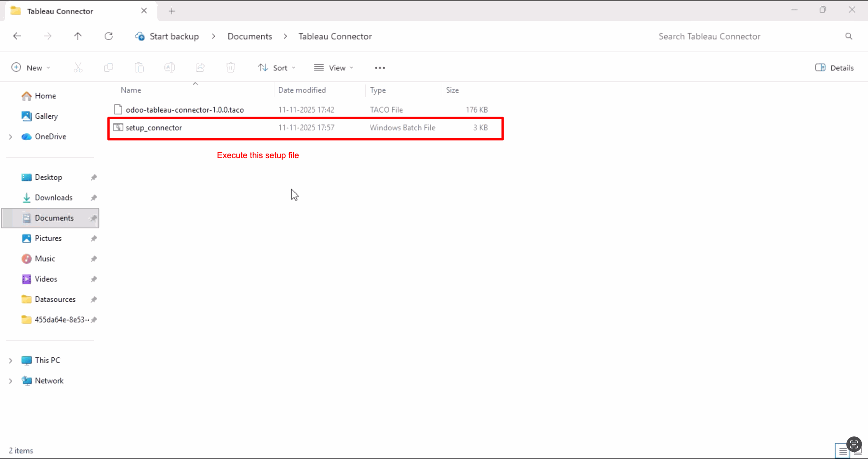Open Gallery in the sidebar
The image size is (868, 459).
click(x=46, y=116)
